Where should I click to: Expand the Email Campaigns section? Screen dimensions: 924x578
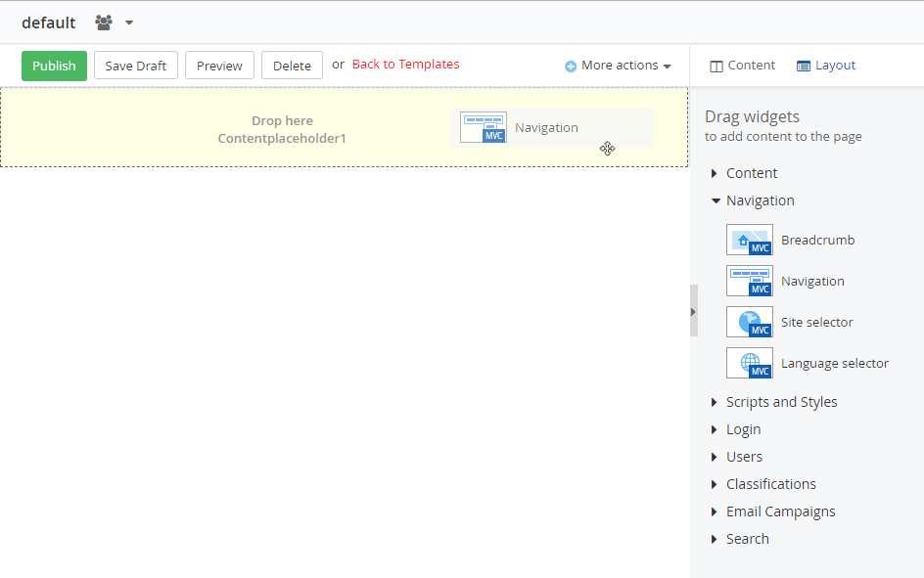780,511
